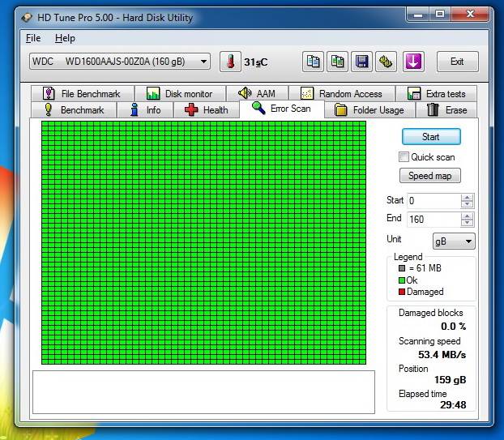This screenshot has height=440, width=504.
Task: Decrease End value with down arrow
Action: point(467,223)
